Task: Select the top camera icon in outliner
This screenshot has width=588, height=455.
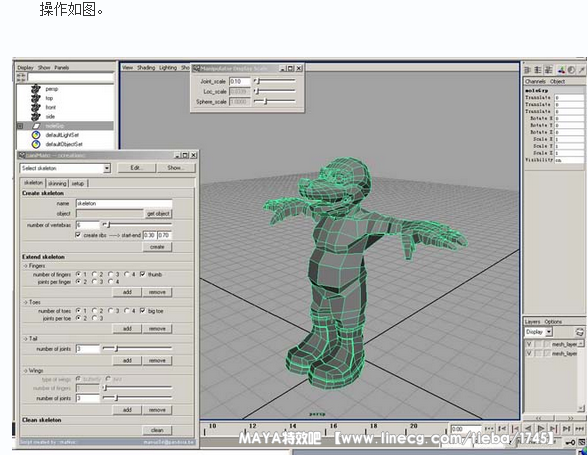Action: (36, 98)
